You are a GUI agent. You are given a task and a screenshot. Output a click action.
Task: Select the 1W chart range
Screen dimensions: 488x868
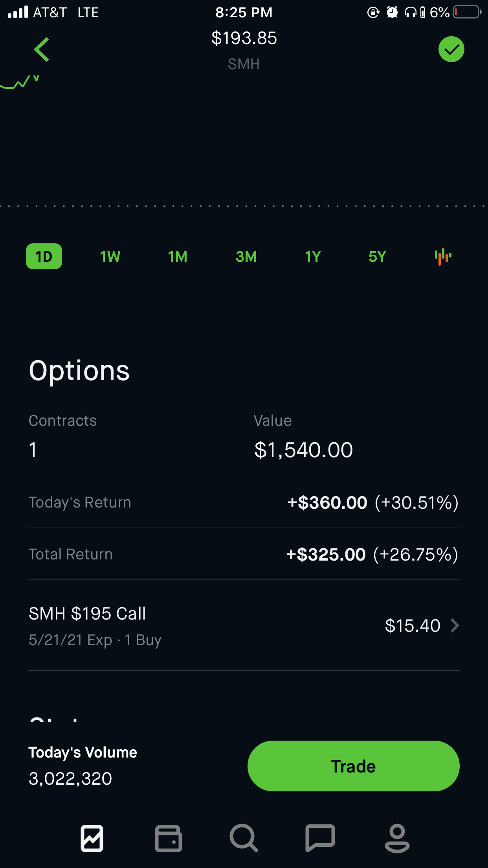click(x=110, y=257)
